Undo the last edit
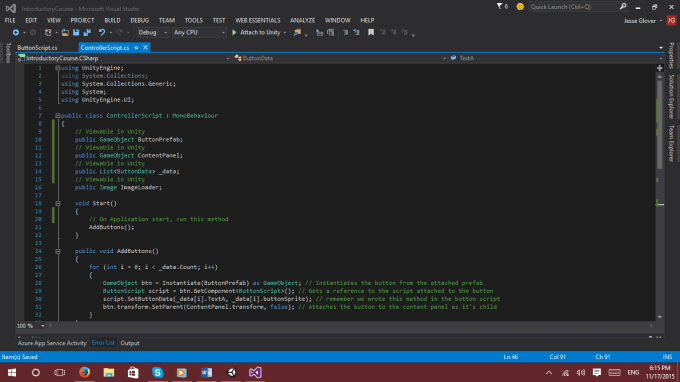680x382 pixels. click(x=102, y=33)
